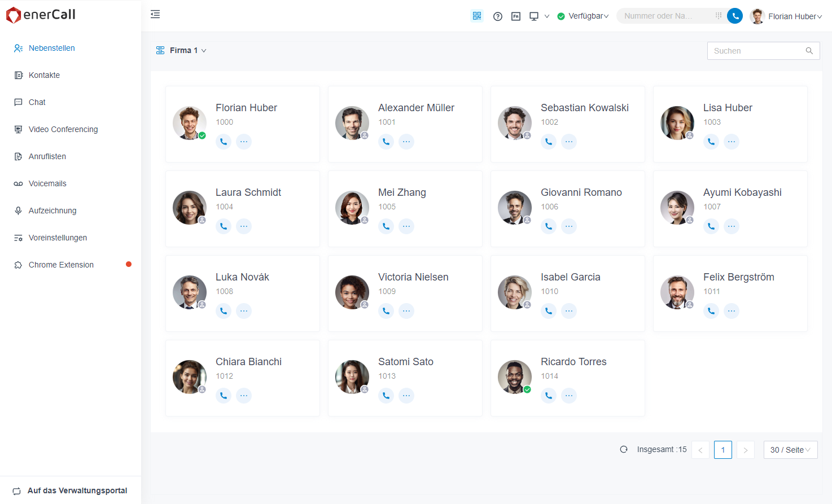
Task: Open Florian Huber account menu
Action: click(786, 16)
